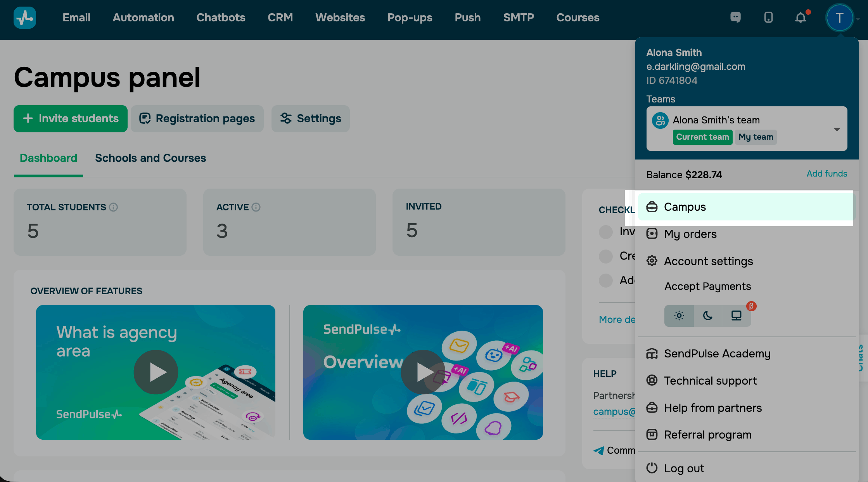
Task: Click the My orders icon
Action: coord(652,234)
